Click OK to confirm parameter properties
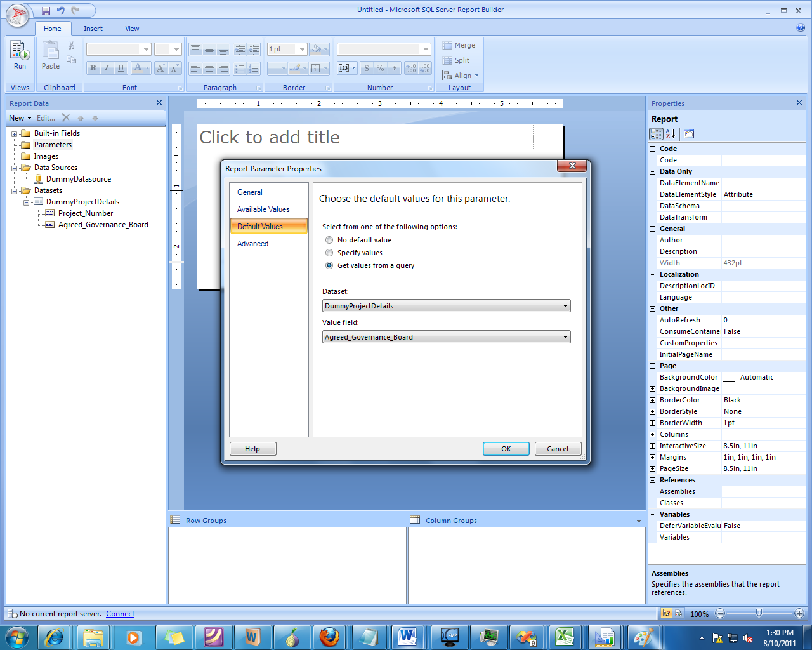 tap(506, 449)
